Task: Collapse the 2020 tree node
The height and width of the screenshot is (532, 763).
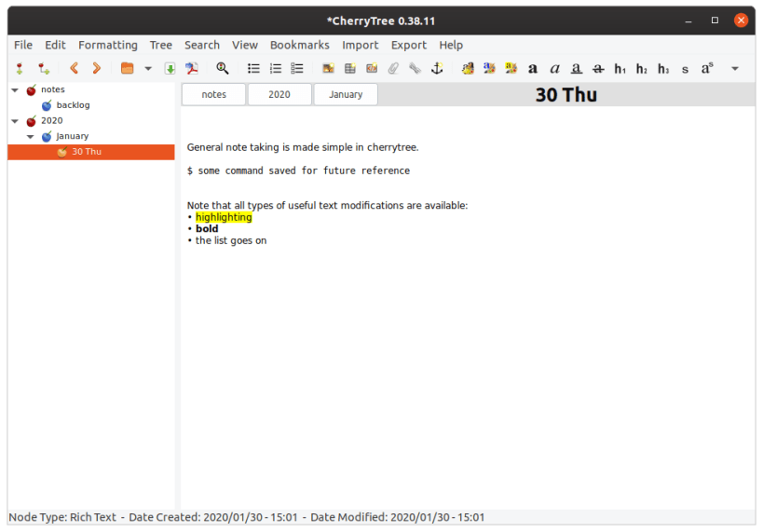Action: tap(15, 121)
